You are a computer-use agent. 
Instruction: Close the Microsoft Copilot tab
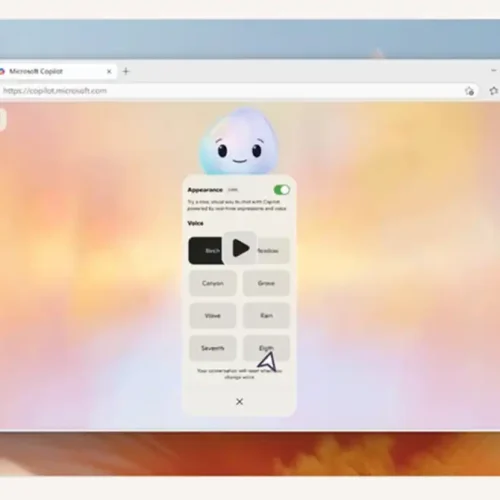click(x=109, y=71)
